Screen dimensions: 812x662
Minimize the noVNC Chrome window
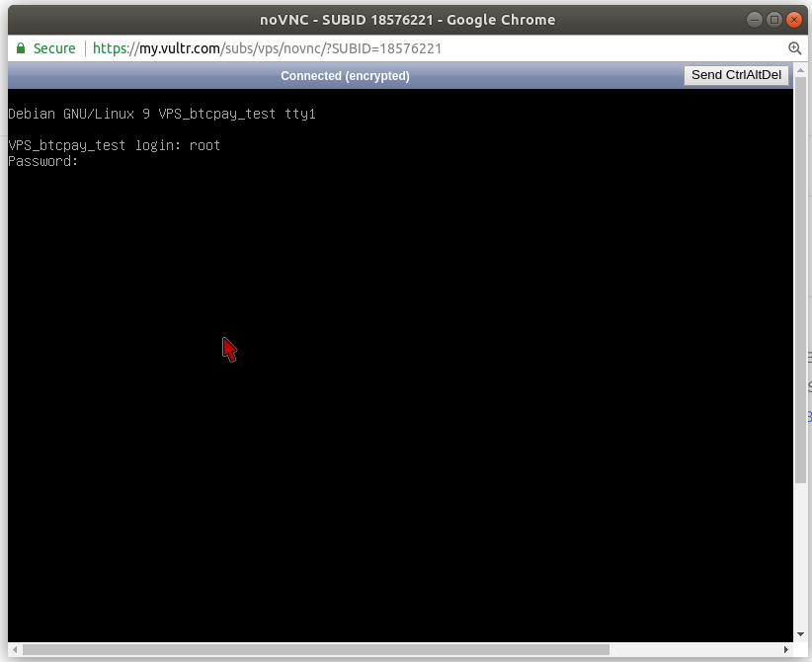[755, 20]
